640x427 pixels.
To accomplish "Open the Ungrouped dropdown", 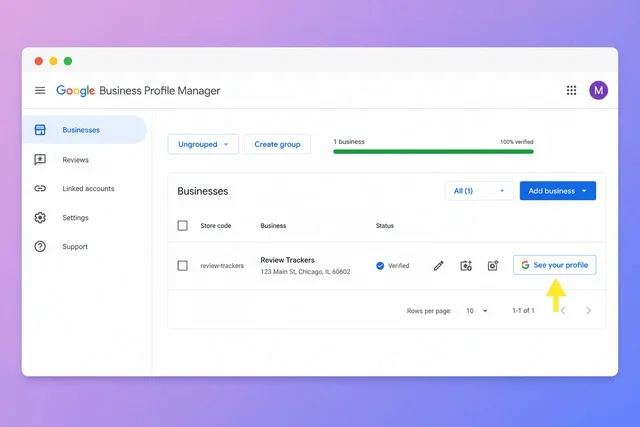I will coord(203,144).
